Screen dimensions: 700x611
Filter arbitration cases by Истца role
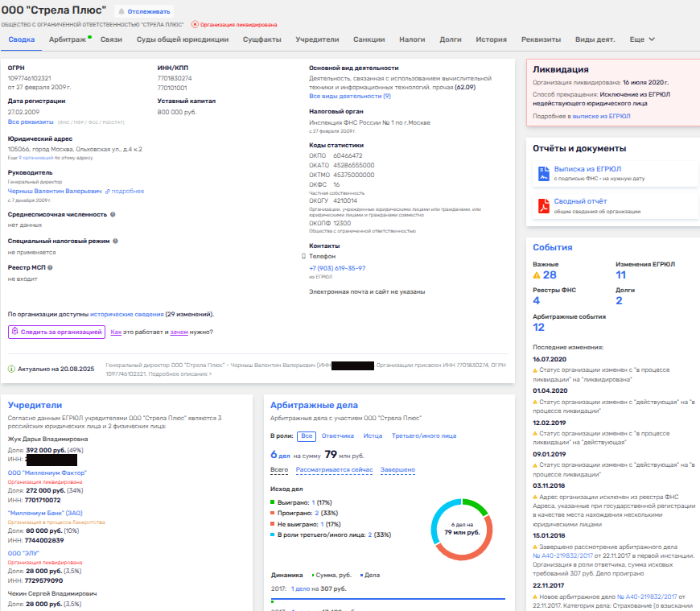[x=373, y=436]
